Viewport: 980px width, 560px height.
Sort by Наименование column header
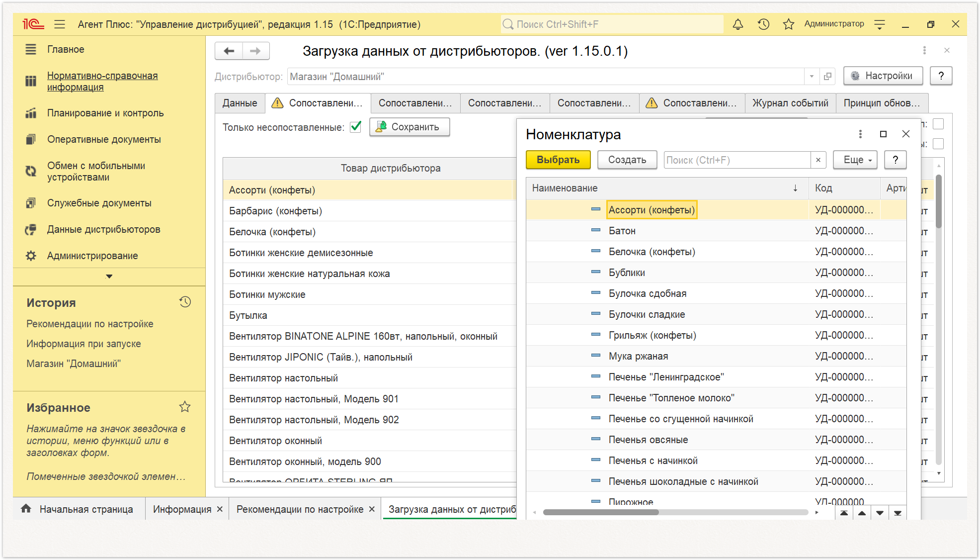[x=666, y=188]
